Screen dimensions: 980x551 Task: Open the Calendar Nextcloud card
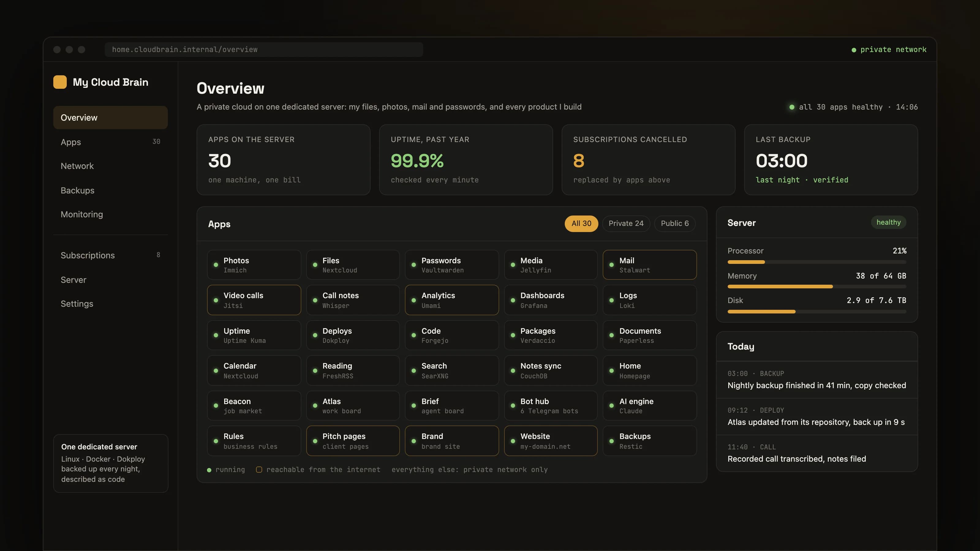coord(254,370)
